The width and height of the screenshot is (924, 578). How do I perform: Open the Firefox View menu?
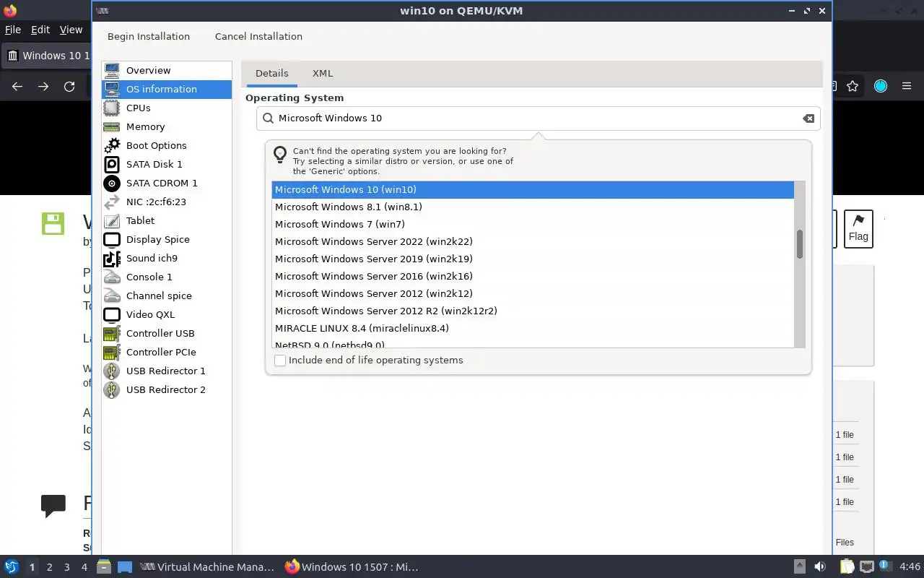tap(71, 30)
